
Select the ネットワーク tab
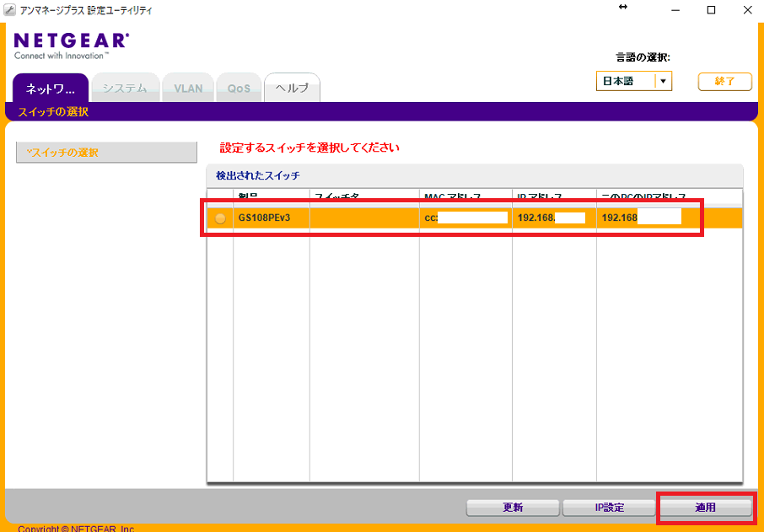[50, 87]
